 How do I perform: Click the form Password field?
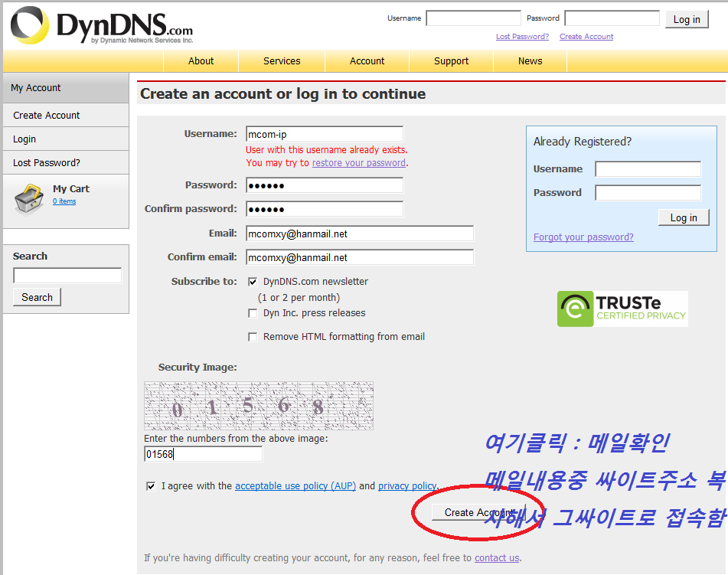pos(325,185)
